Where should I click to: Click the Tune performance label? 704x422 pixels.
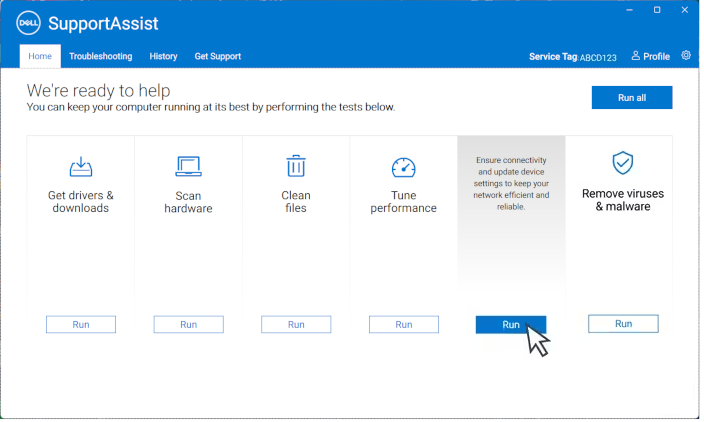tap(403, 202)
